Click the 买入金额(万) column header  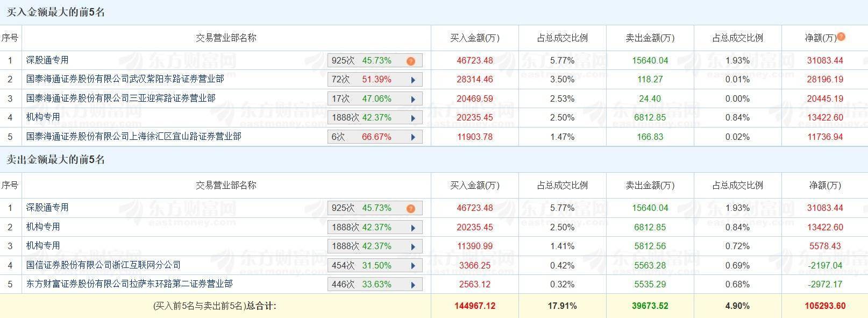pyautogui.click(x=474, y=37)
